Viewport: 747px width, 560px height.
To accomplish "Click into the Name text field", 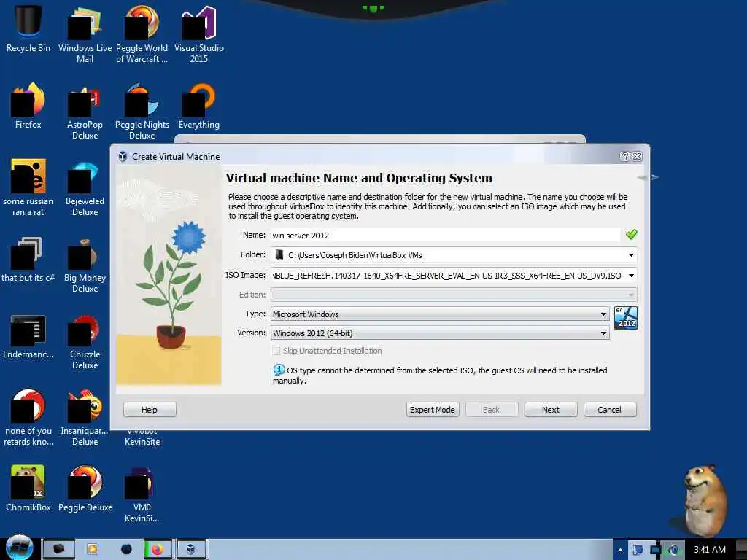I will pyautogui.click(x=446, y=235).
